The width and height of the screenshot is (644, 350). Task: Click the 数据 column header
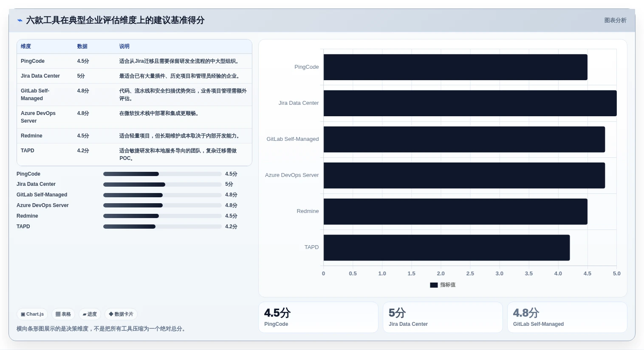[x=82, y=46]
